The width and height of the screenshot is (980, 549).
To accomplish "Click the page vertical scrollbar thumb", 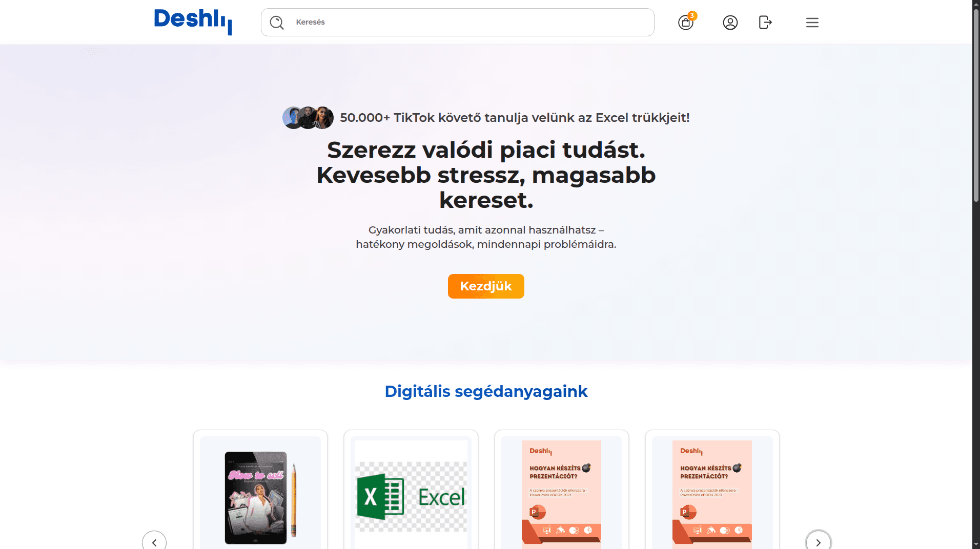I will pos(976,105).
